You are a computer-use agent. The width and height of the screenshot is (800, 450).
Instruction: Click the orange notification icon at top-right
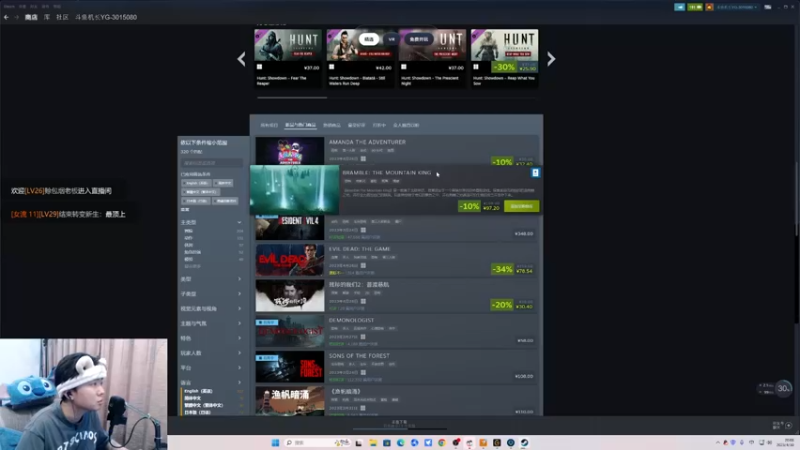709,7
